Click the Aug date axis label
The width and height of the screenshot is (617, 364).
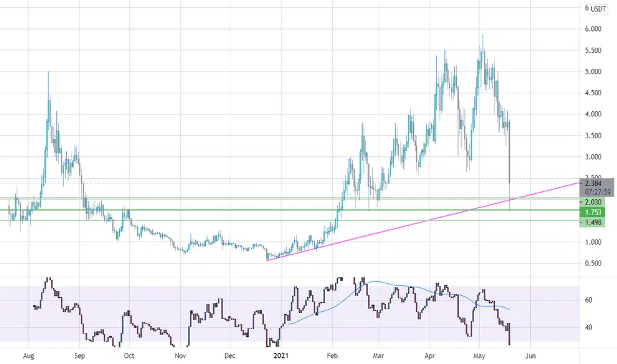click(28, 356)
